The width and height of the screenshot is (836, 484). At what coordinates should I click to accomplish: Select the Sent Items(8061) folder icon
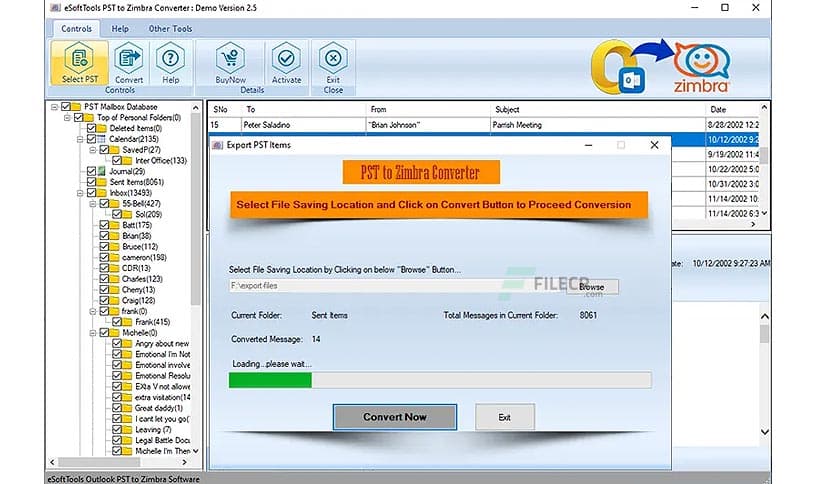[102, 182]
